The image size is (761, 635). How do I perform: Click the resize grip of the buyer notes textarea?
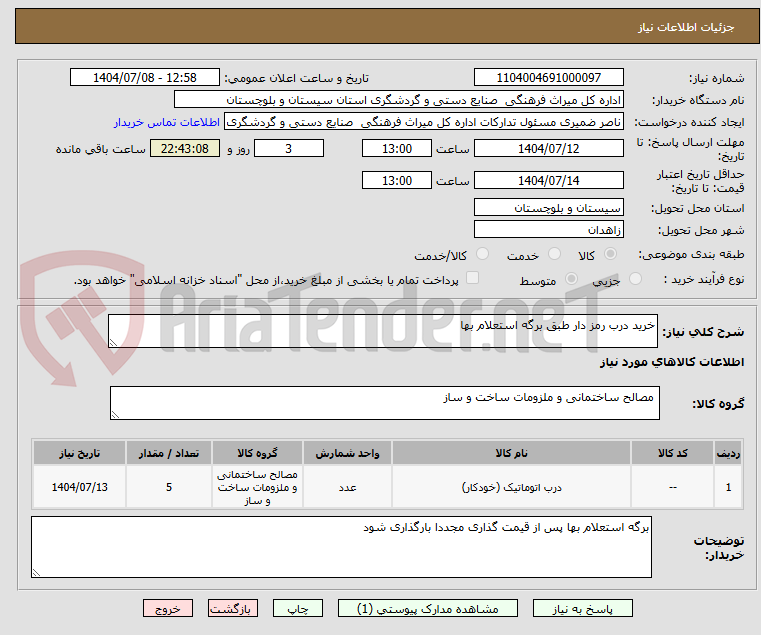pos(36,573)
